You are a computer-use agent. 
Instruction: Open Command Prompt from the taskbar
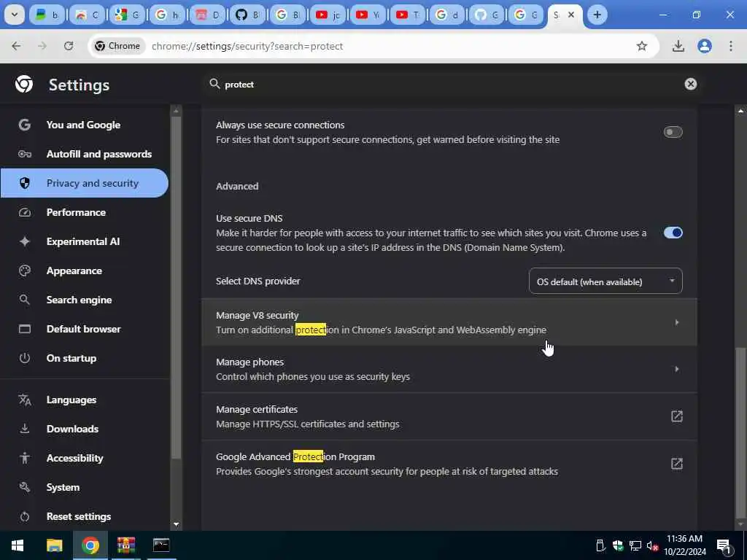coord(161,545)
